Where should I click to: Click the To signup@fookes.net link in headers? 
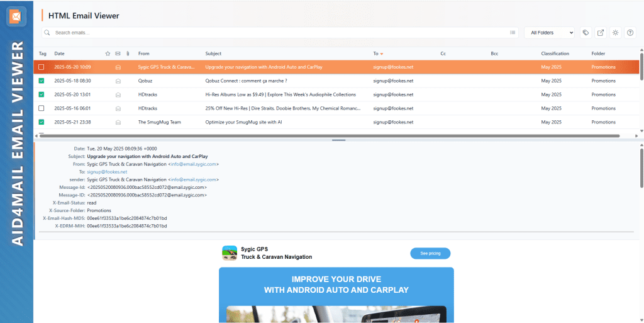(x=107, y=172)
